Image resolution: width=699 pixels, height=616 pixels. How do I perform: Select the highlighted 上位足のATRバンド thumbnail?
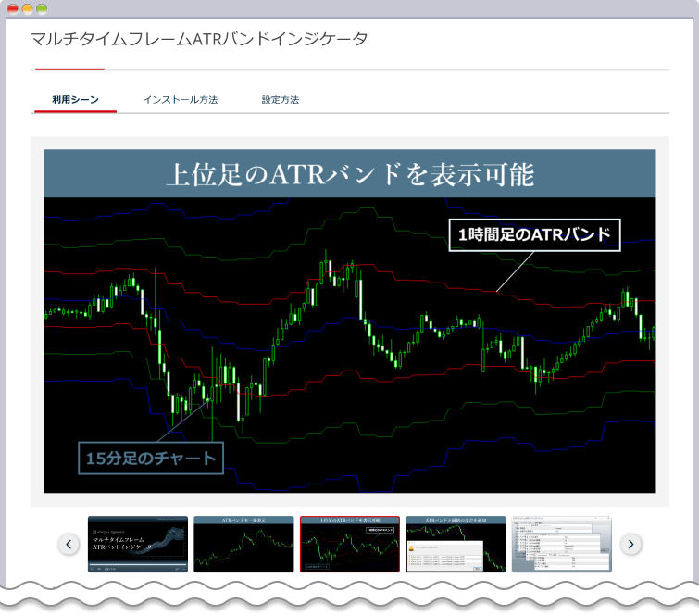350,544
